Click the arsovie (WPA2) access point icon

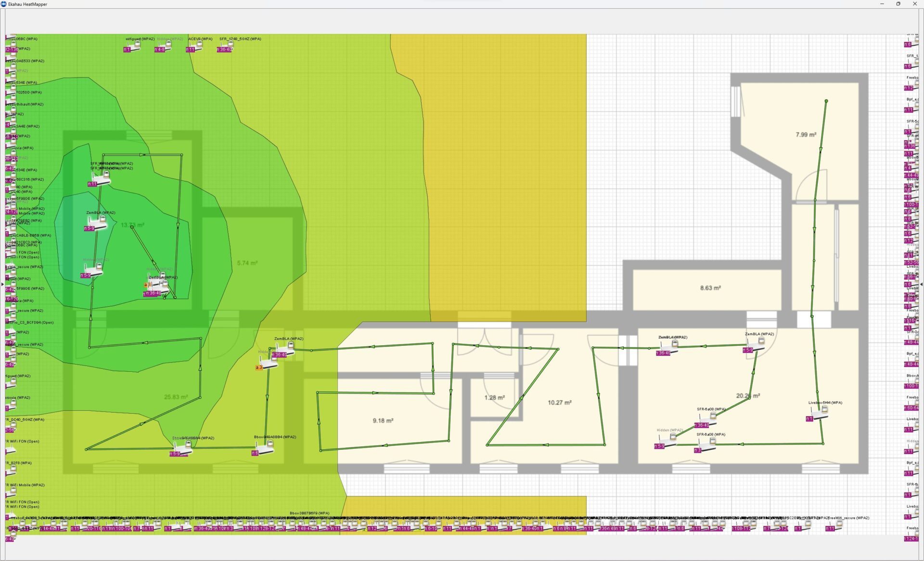tap(11, 404)
